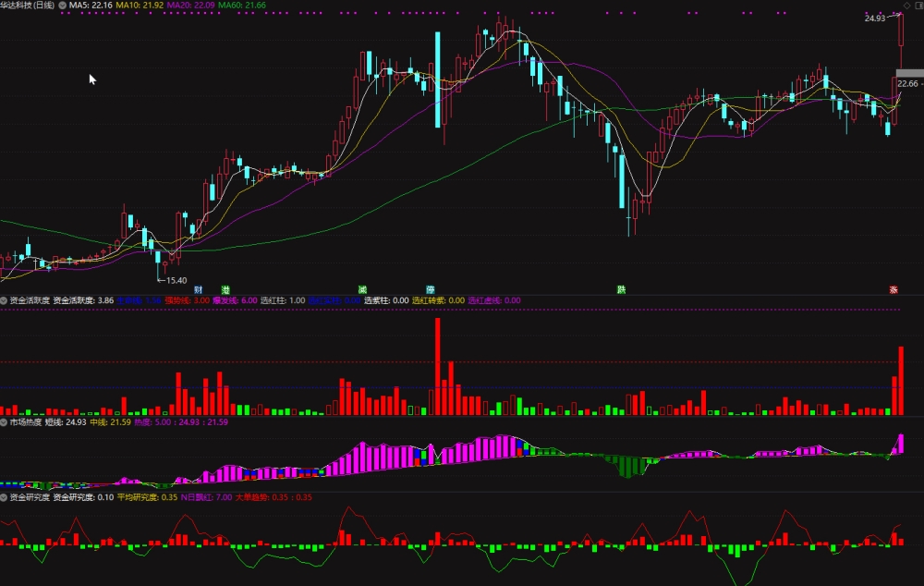Click the 选红转紫: 0.00 label
The image size is (924, 586).
pos(438,300)
